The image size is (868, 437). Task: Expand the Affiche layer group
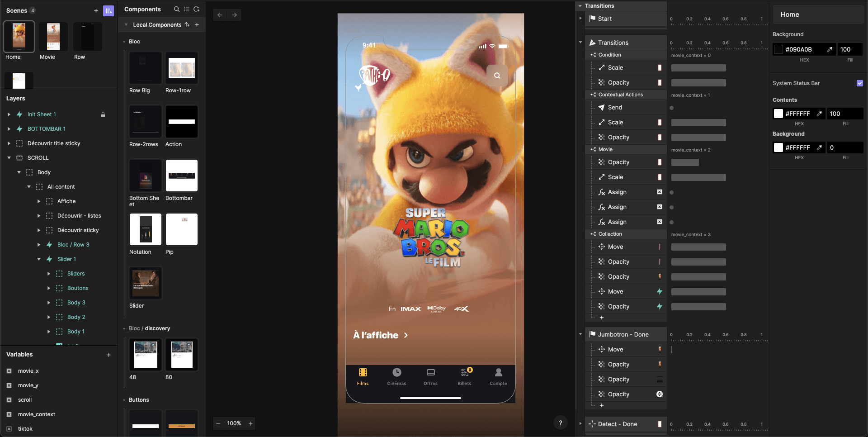pos(38,201)
